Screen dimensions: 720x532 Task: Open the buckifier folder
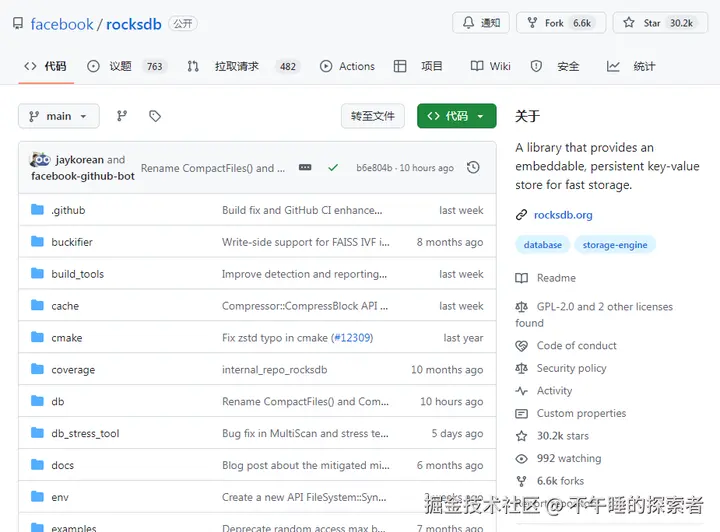(72, 242)
